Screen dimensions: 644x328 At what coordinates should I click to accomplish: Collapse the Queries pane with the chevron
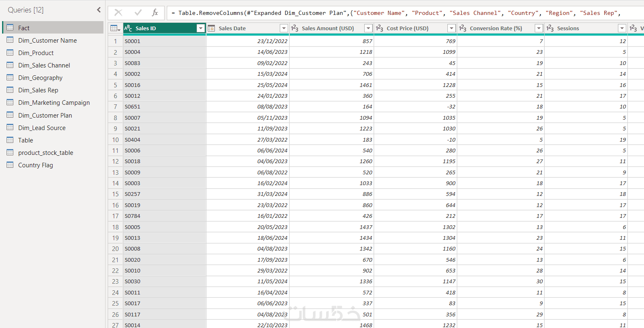pos(99,10)
